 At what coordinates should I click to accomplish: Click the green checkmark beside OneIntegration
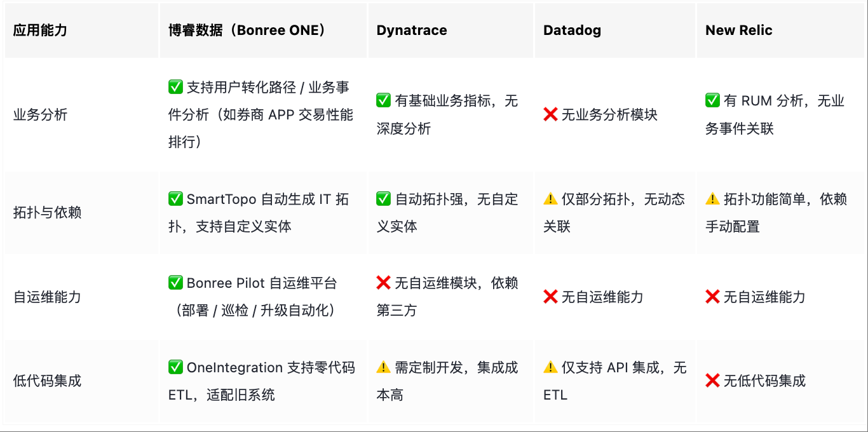(x=175, y=367)
